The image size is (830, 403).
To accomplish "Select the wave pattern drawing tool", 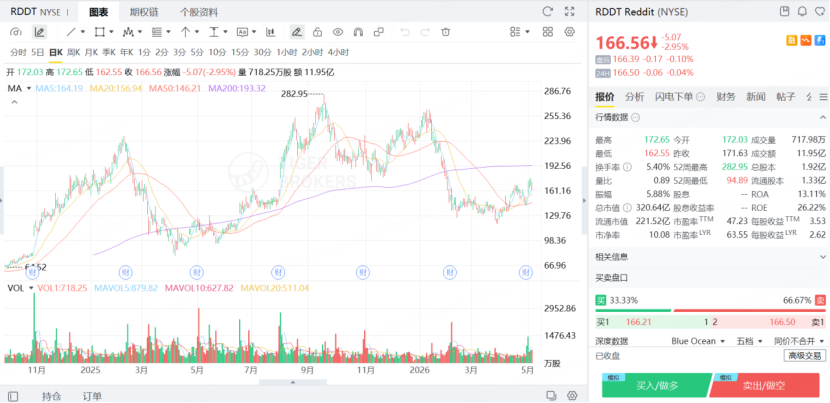I will pos(128,32).
